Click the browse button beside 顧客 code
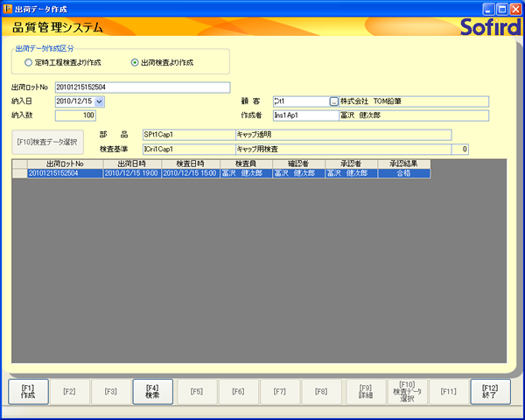 333,101
